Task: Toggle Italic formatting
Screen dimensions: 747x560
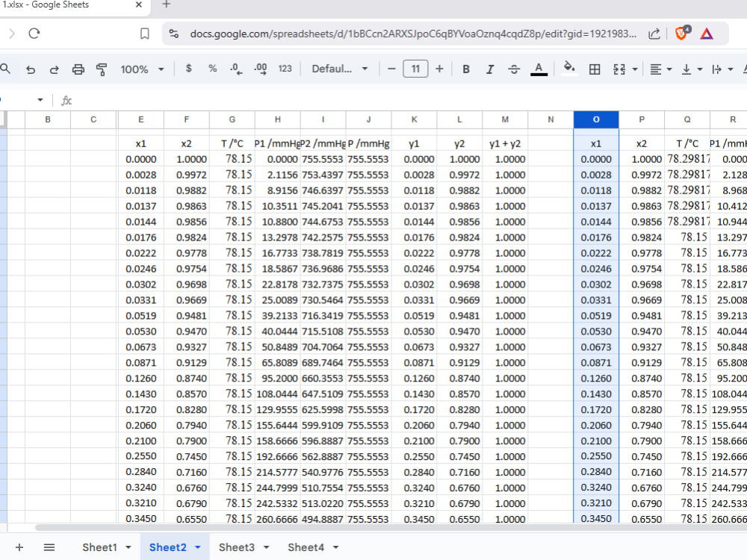Action: tap(490, 69)
